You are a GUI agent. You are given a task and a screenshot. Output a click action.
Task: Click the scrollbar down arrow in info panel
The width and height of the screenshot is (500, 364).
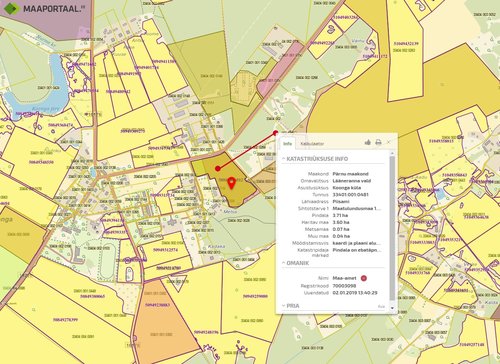pos(392,308)
